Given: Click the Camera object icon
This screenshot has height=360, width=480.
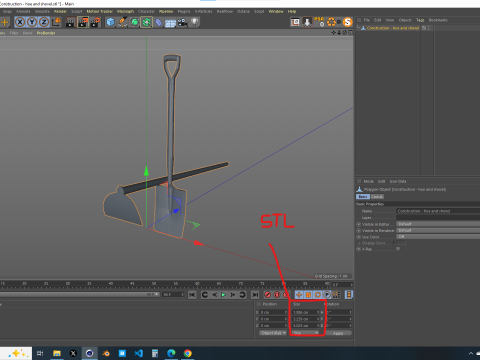Looking at the screenshot, I should click(182, 22).
